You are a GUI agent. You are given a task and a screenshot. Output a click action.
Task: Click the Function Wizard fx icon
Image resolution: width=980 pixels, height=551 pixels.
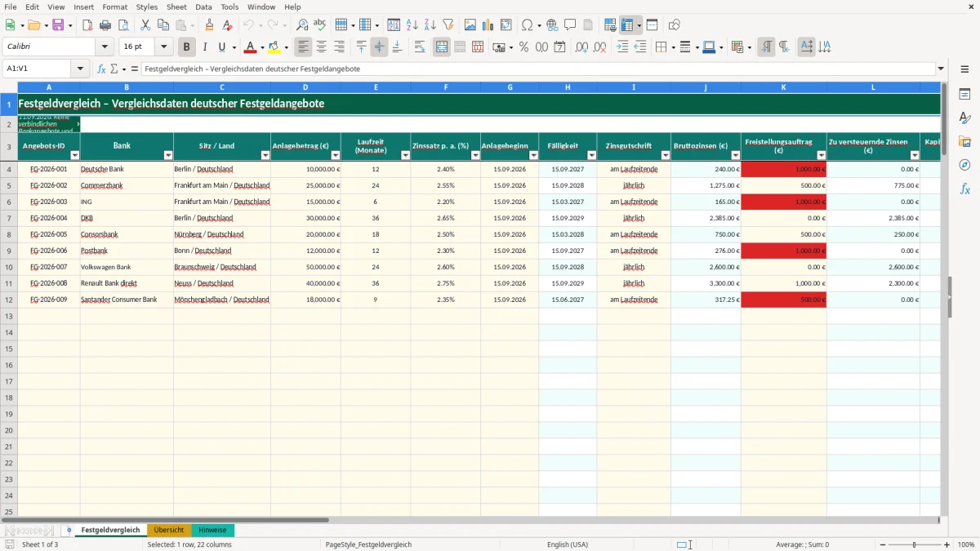(102, 69)
